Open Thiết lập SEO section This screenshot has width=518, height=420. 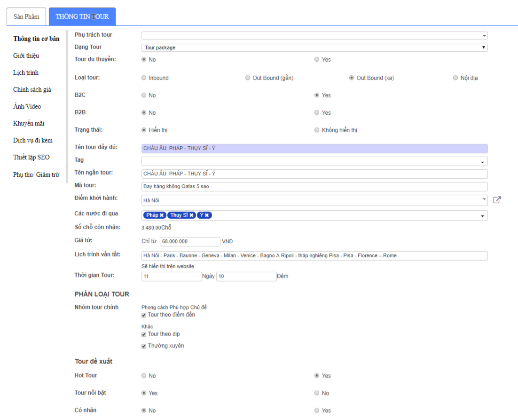[x=31, y=157]
